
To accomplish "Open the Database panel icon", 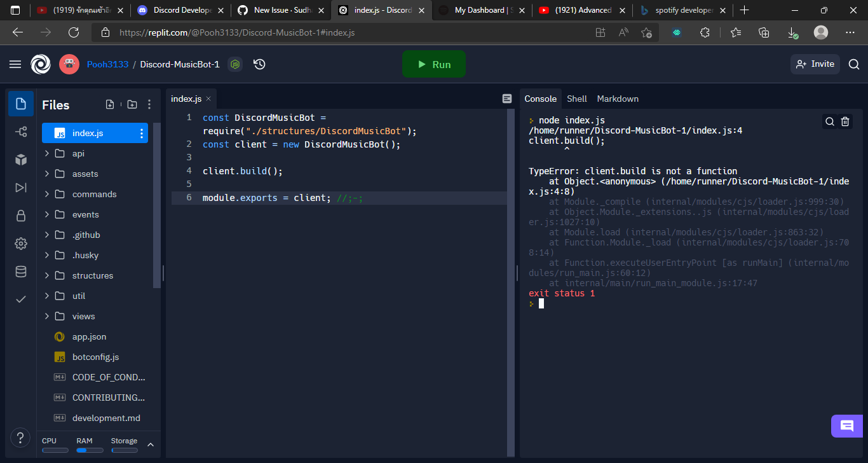I will click(21, 272).
